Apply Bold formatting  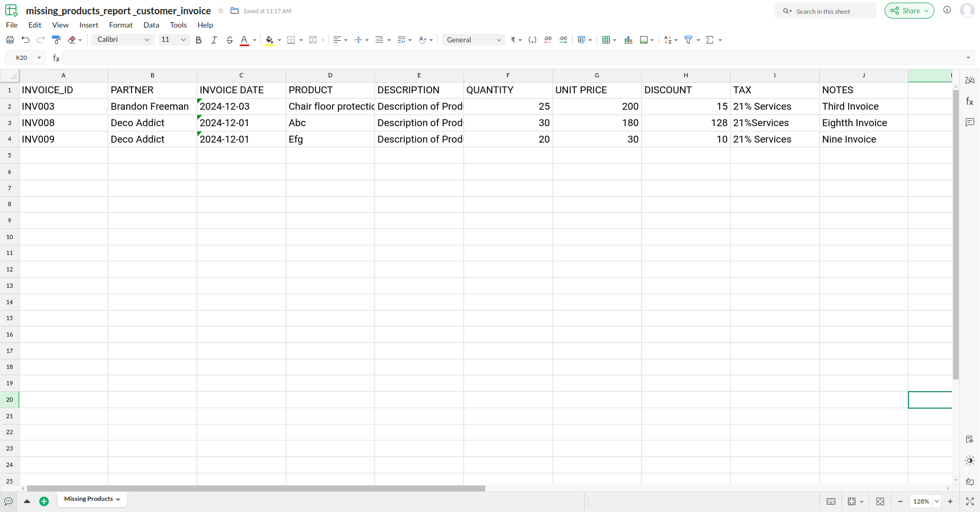pyautogui.click(x=199, y=40)
